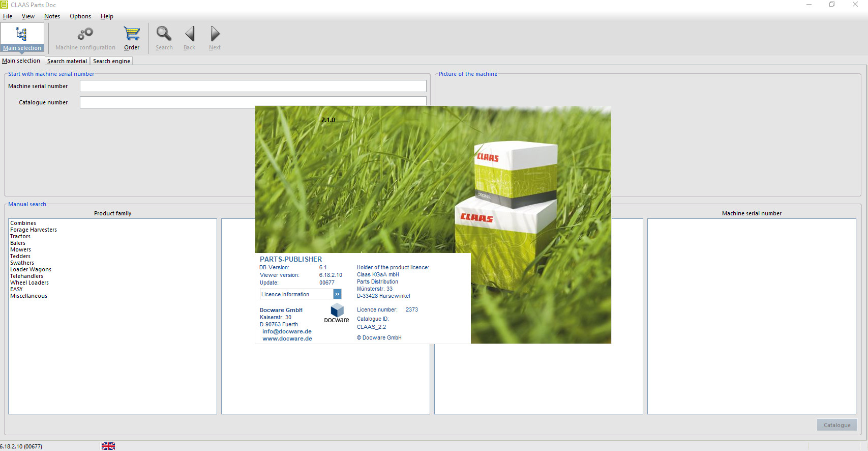868x451 pixels.
Task: Click the PARTS-PUBLISHER heading
Action: click(x=291, y=259)
